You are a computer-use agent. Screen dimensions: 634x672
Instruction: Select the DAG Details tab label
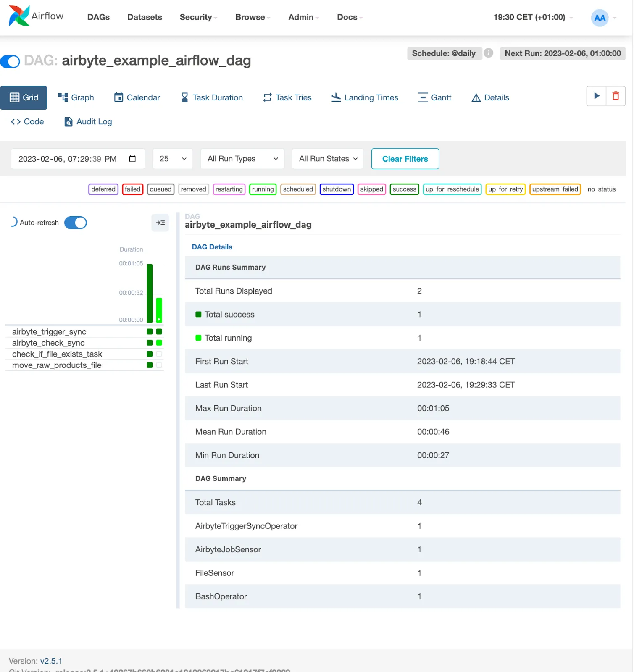[x=212, y=247]
